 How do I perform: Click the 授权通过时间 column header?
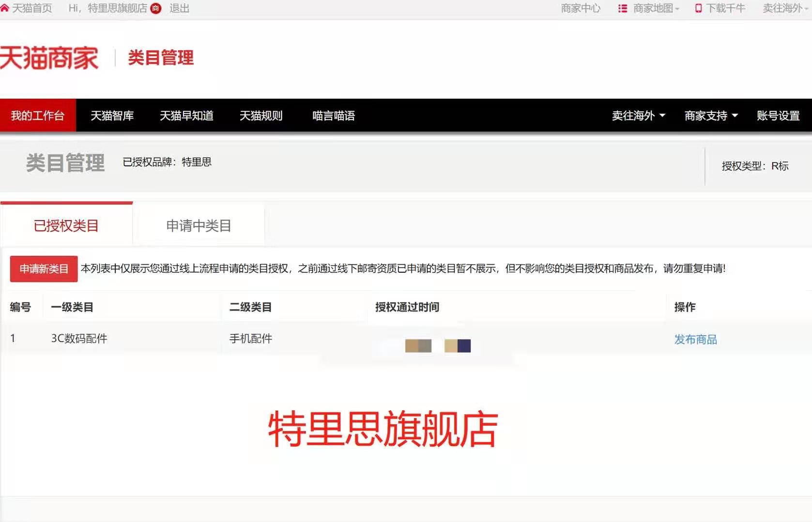coord(407,307)
